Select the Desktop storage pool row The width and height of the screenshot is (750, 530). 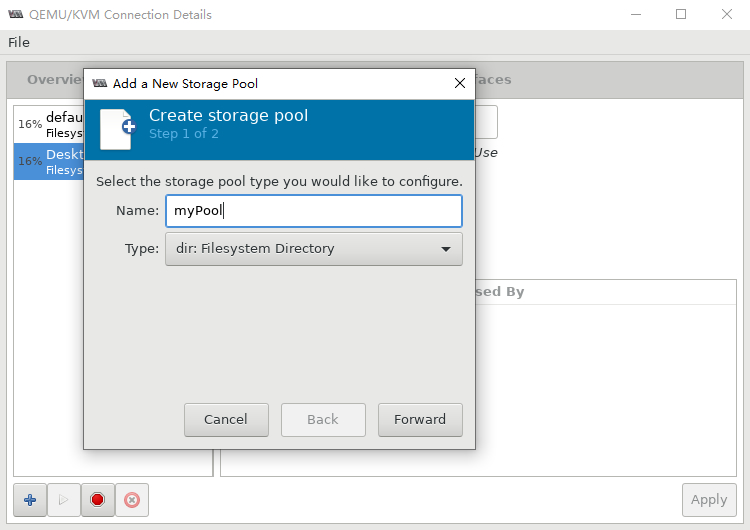(49, 161)
